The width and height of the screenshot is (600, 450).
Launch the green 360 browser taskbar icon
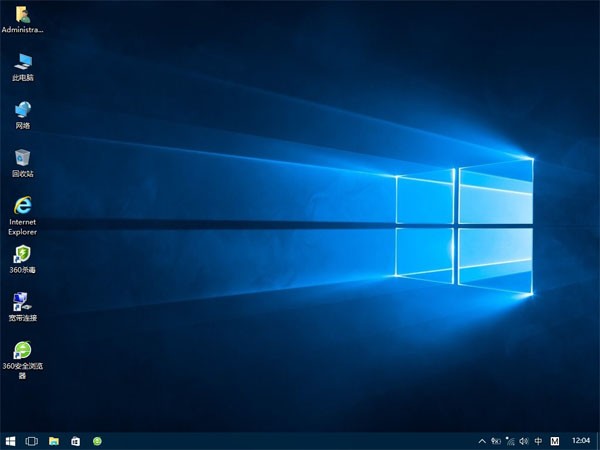tap(98, 441)
